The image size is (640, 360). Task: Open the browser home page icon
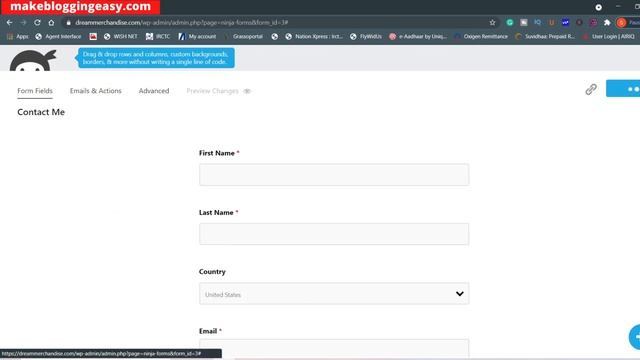(51, 22)
